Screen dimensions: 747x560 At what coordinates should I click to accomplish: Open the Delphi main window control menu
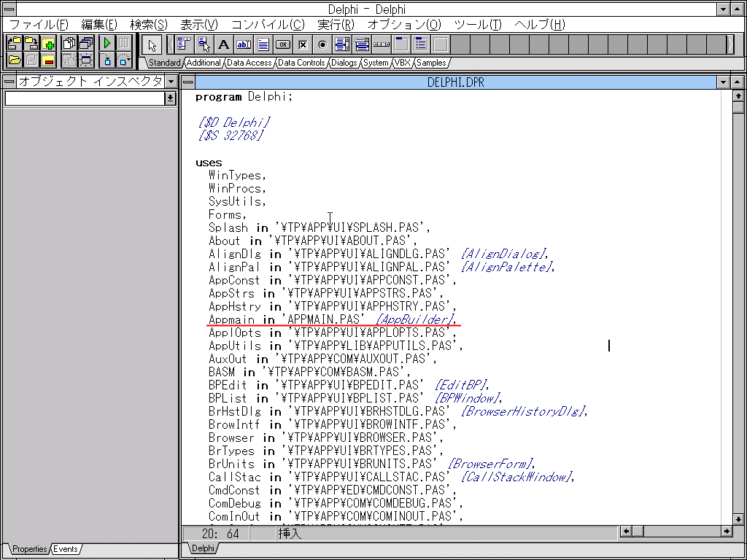[9, 9]
